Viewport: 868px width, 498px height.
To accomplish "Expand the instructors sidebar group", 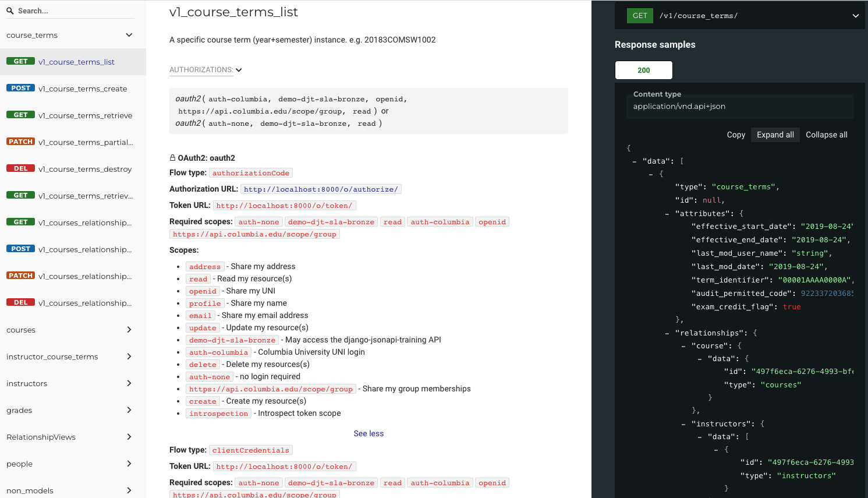I will [129, 383].
